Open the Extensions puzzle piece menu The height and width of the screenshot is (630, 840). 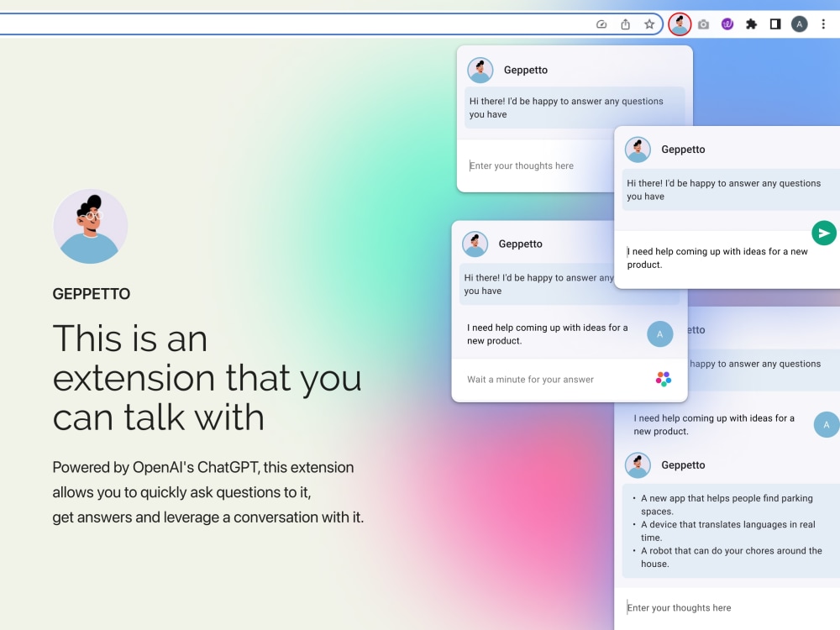click(751, 24)
